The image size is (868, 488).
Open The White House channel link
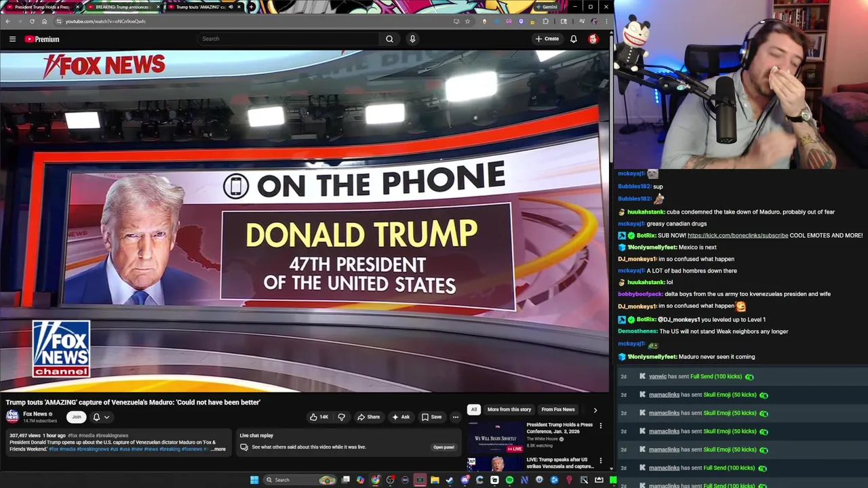[543, 439]
